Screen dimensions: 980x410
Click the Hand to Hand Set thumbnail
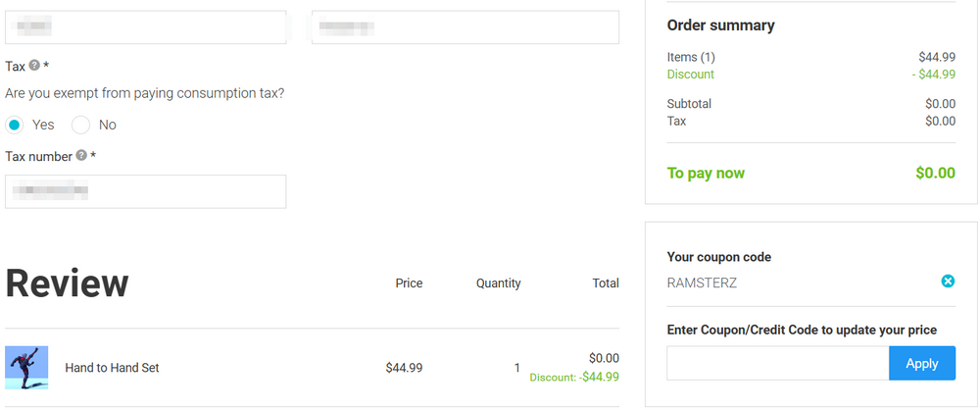tap(26, 368)
